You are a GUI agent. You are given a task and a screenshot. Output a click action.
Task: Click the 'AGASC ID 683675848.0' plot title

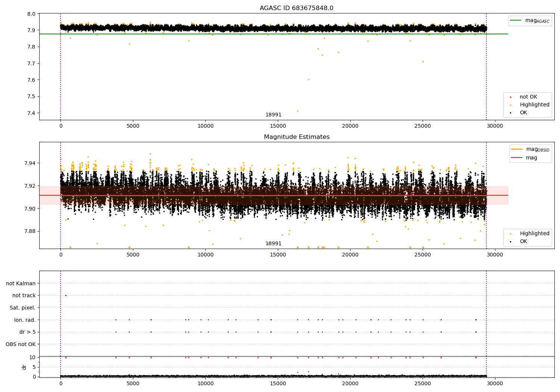pos(296,8)
